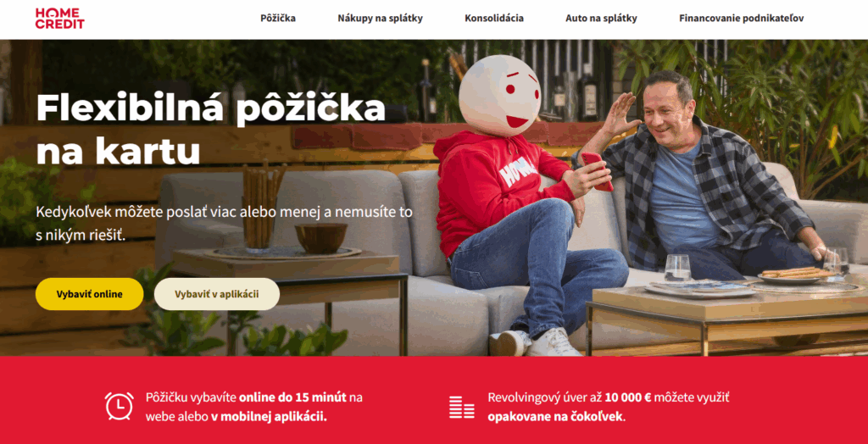This screenshot has height=444, width=868.
Task: Click the yellow Vybaviť online button
Action: click(90, 294)
